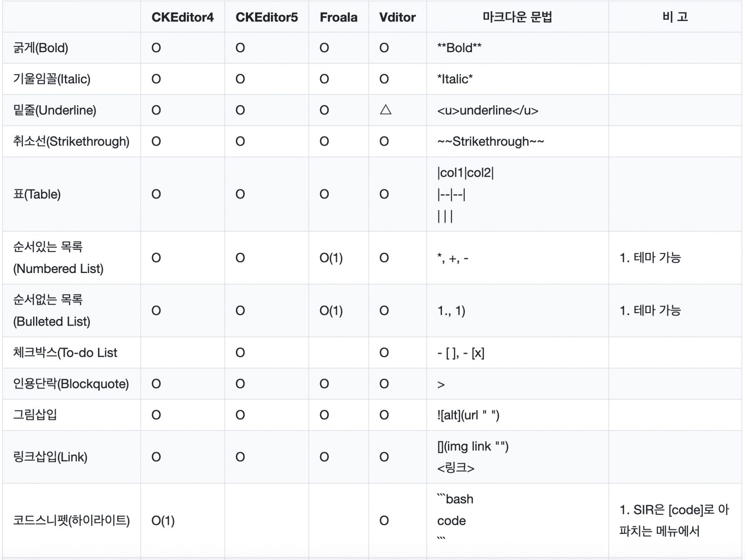Click the CKEditor4 column header

click(182, 17)
